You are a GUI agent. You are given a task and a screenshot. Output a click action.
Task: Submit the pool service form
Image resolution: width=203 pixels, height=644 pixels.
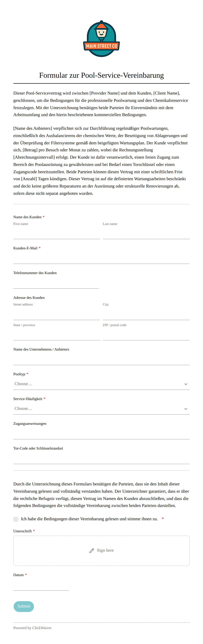(x=24, y=606)
